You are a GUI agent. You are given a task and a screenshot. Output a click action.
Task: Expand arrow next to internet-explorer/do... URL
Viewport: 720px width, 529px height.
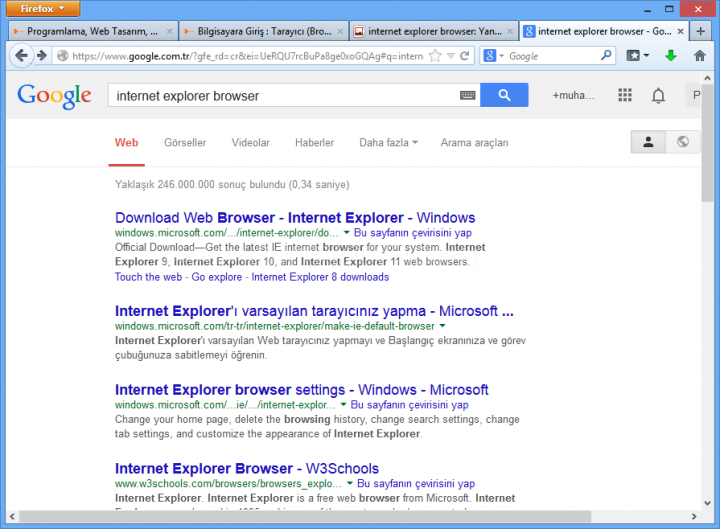347,232
